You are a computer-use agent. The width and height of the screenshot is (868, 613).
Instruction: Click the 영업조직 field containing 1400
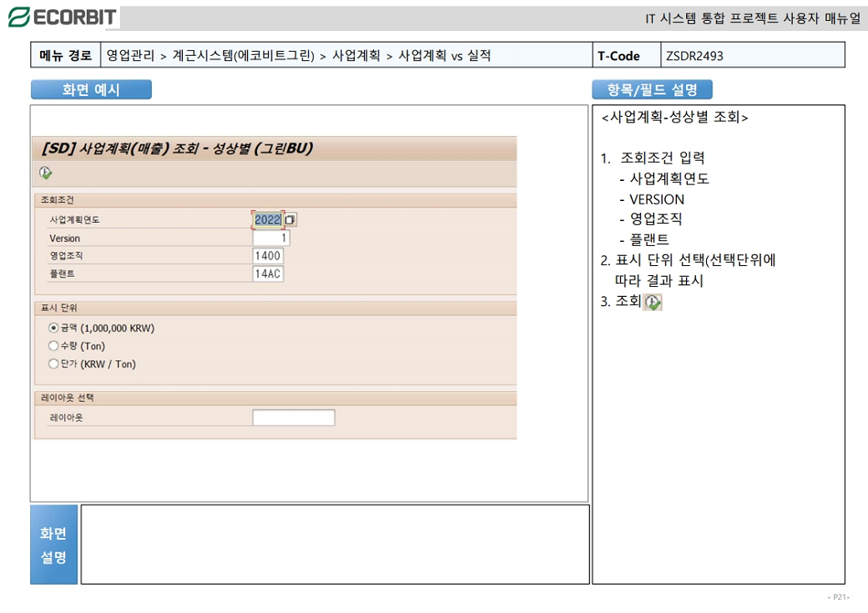[x=268, y=256]
